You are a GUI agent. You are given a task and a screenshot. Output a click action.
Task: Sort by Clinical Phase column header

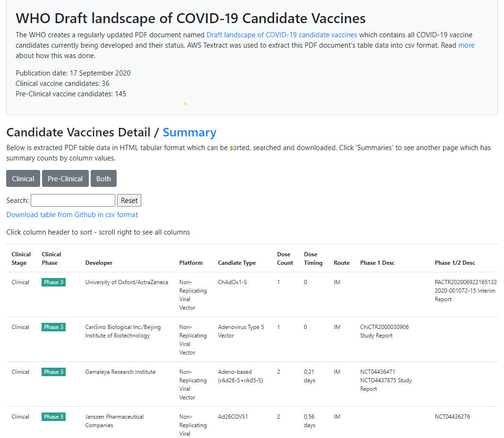(x=51, y=259)
